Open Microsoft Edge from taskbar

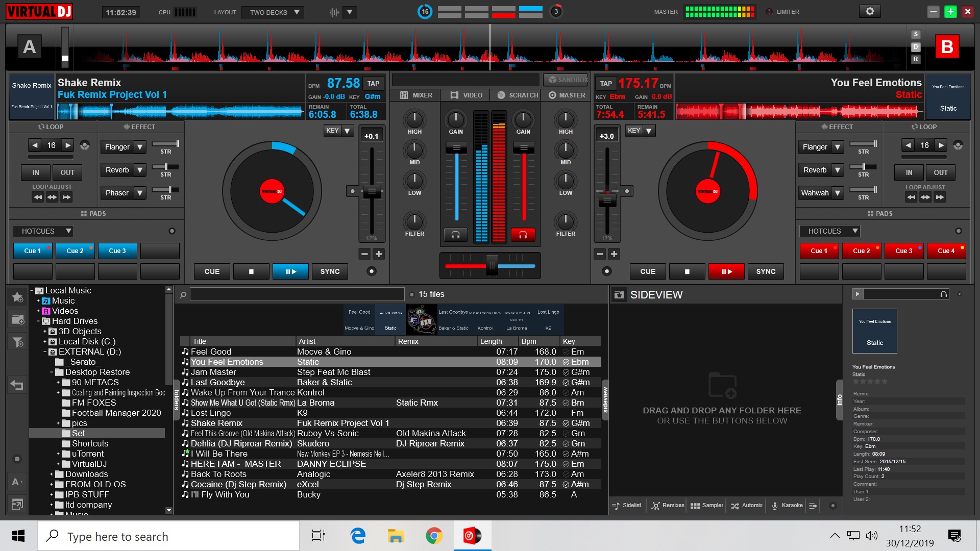pos(358,536)
